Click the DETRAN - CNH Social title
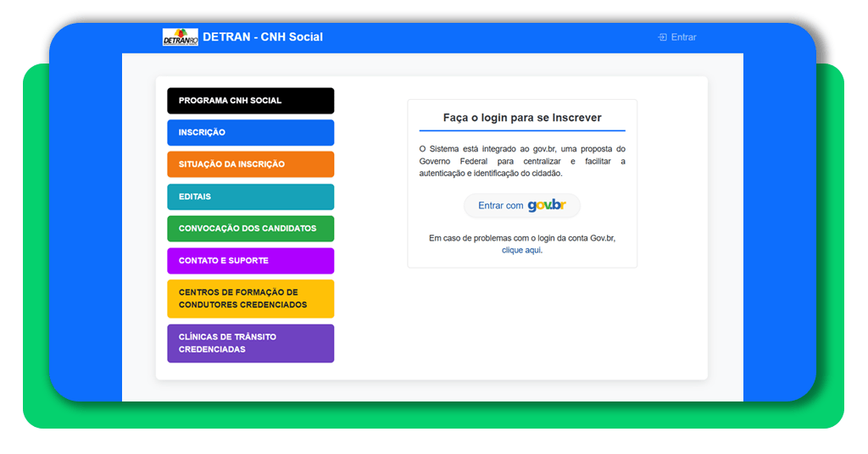 pos(263,37)
